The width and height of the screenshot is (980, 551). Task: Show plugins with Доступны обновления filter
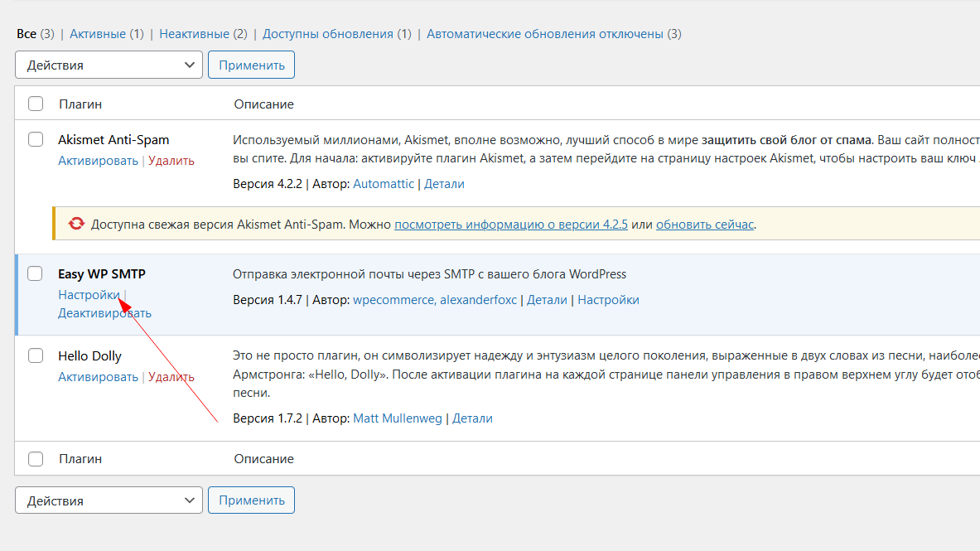(x=327, y=34)
